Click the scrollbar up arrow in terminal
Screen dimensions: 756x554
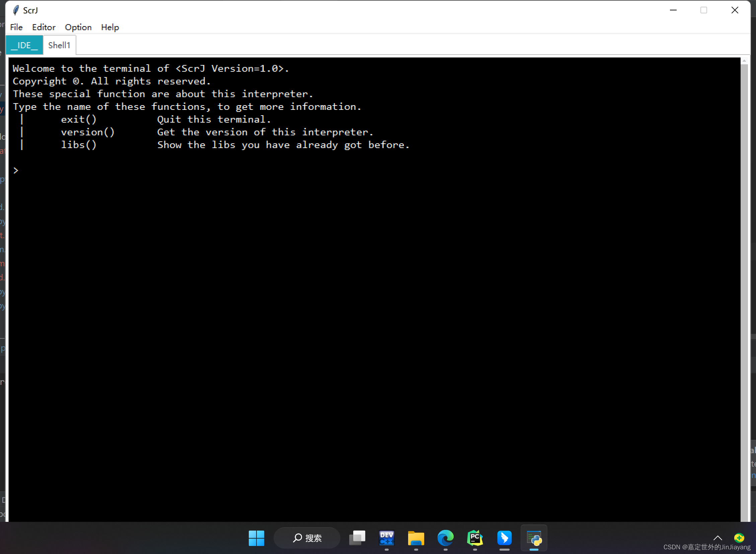point(744,61)
